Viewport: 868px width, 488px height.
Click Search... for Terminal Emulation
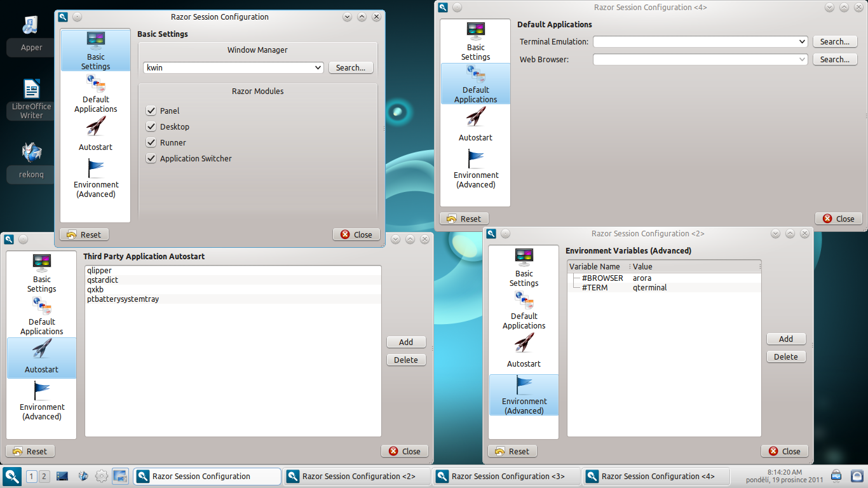[x=835, y=41]
